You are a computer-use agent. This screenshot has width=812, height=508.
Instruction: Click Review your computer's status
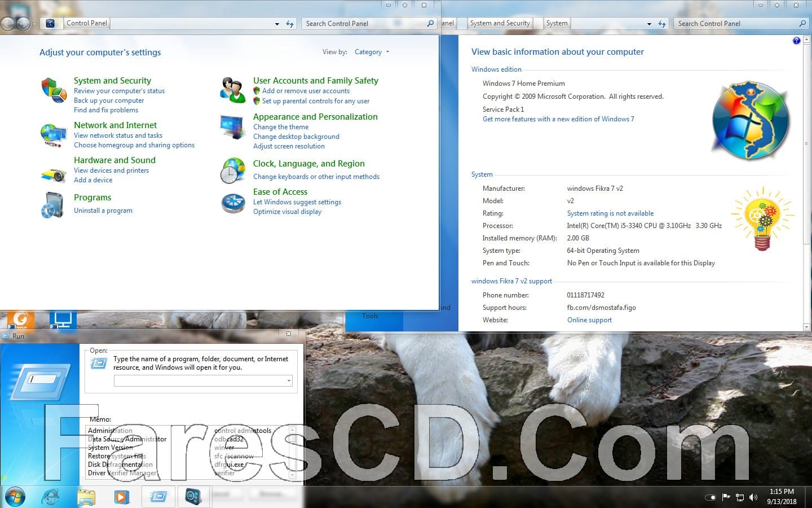119,91
